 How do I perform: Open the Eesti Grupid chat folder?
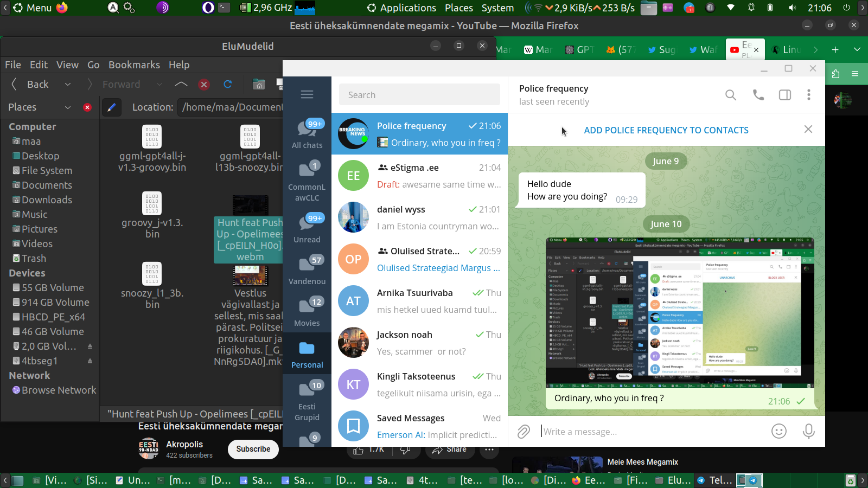point(307,401)
